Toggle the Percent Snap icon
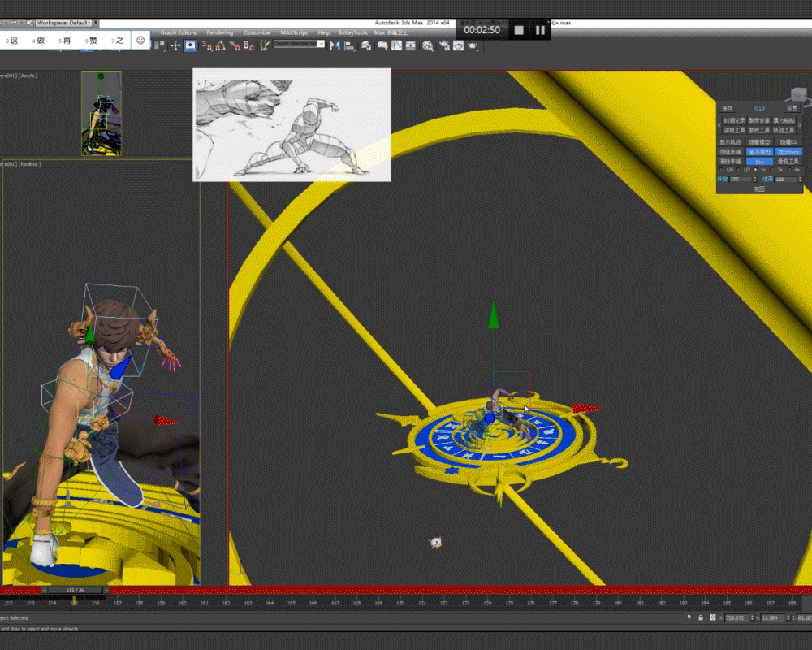 click(235, 45)
